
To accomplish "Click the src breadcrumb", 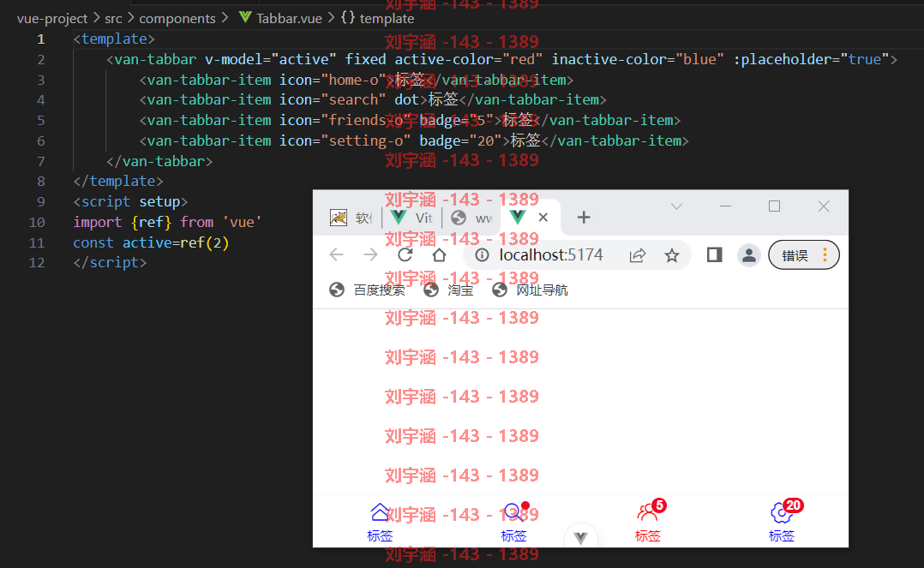I will [113, 19].
